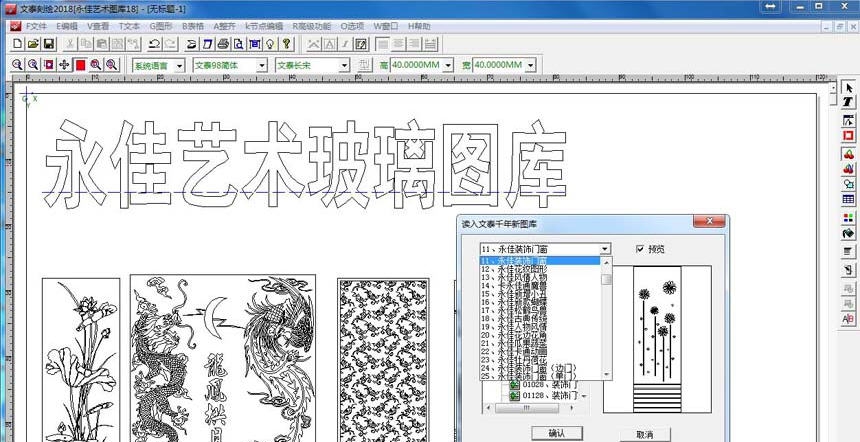Select the arrow pointer tool on right toolbar

point(848,88)
